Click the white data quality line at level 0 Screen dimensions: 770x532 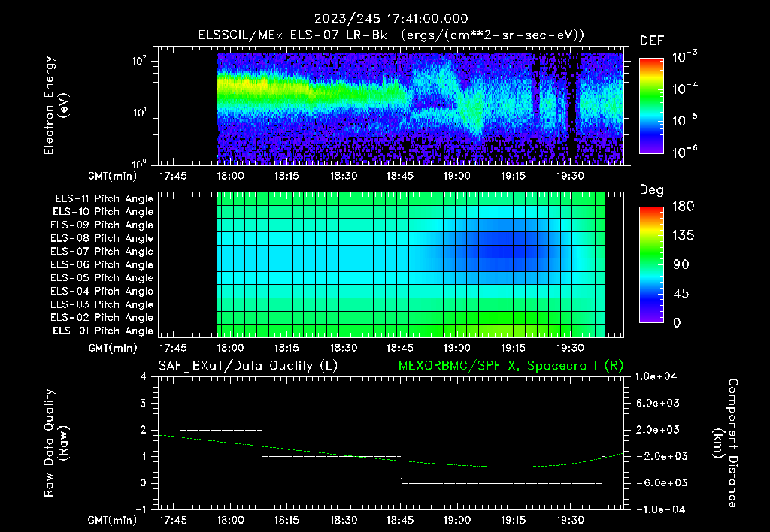point(502,483)
